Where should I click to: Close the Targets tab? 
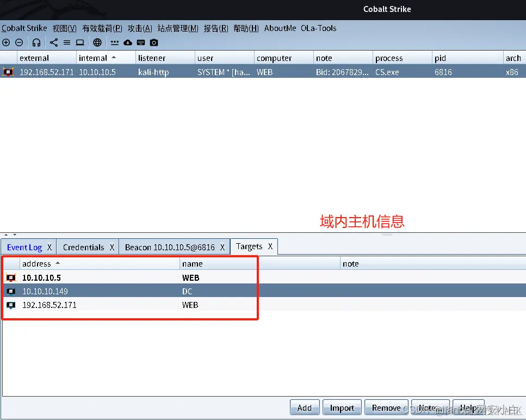tap(270, 246)
